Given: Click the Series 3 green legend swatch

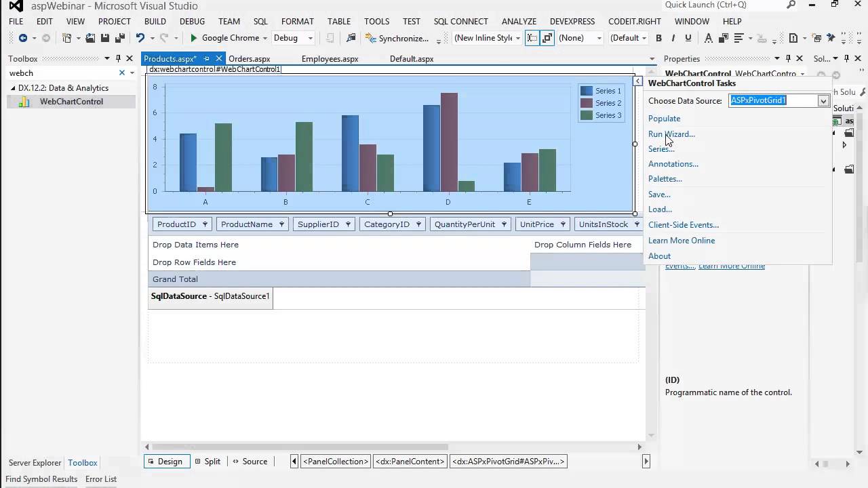Looking at the screenshot, I should point(587,115).
